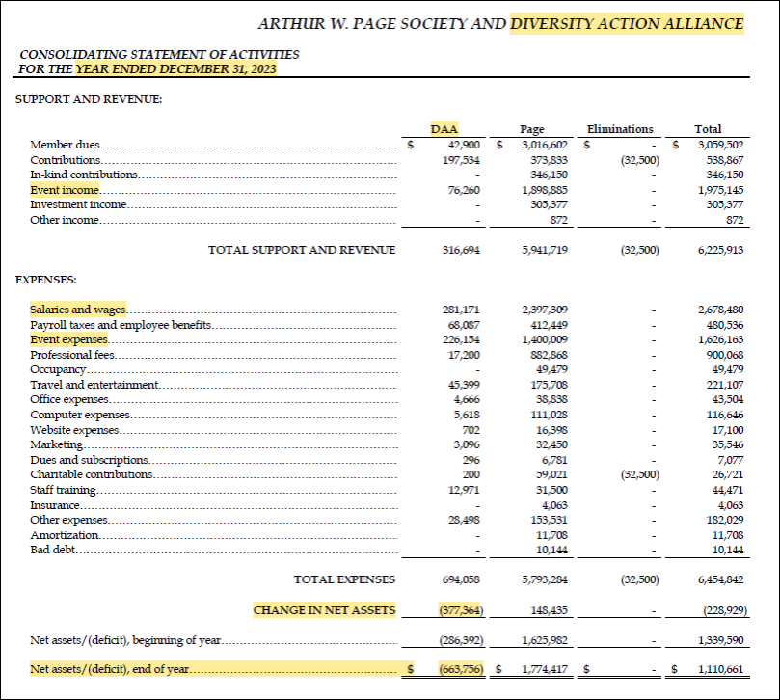
Task: Select the 'Professional fees' row label
Action: point(72,355)
